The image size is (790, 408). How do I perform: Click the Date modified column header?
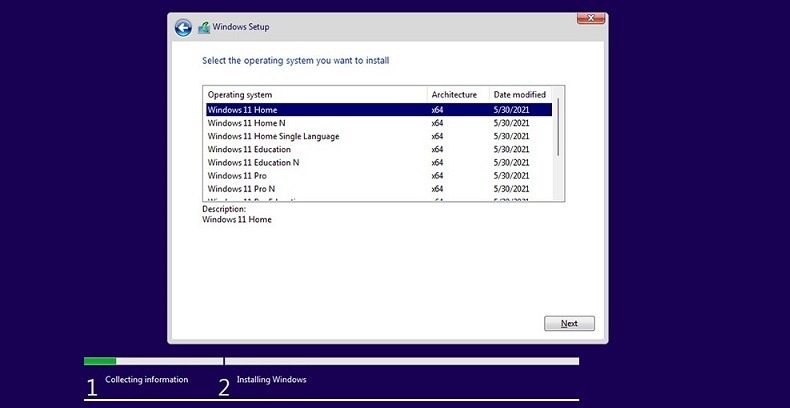[520, 95]
